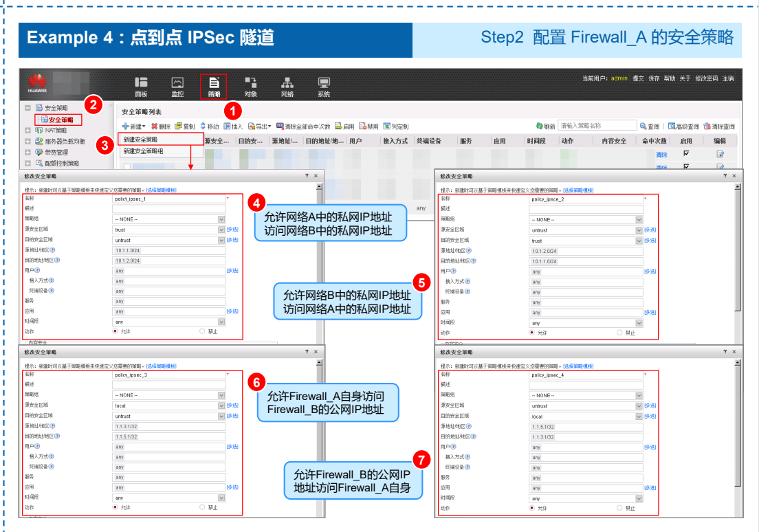Open the 网络 network icon

click(287, 86)
